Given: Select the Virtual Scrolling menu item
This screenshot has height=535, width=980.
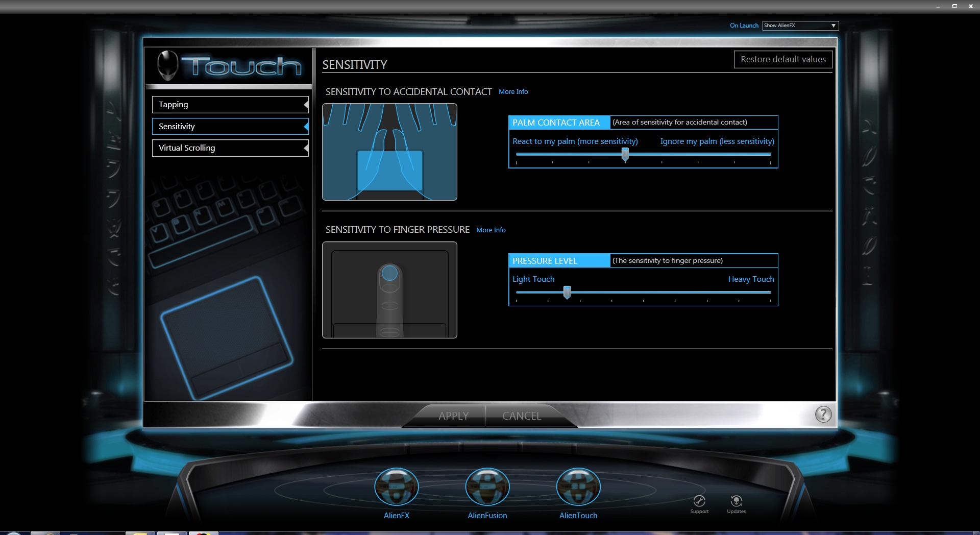Looking at the screenshot, I should (230, 148).
